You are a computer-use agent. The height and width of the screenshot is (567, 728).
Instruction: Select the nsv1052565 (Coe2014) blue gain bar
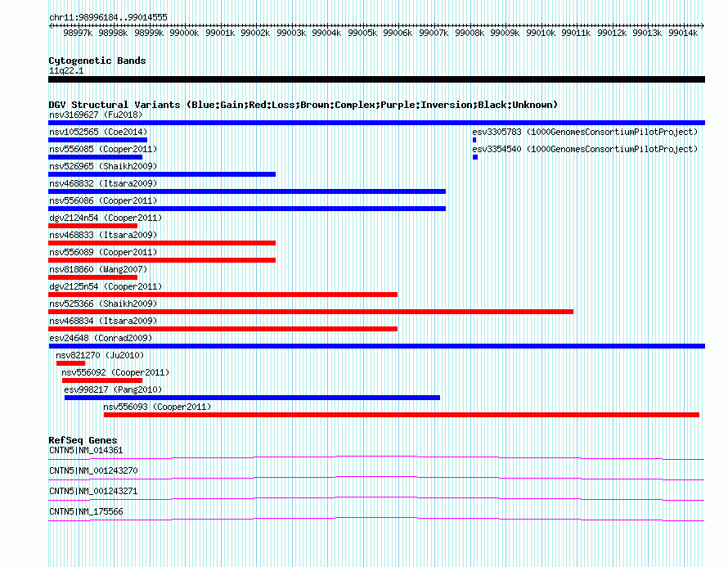tap(97, 140)
